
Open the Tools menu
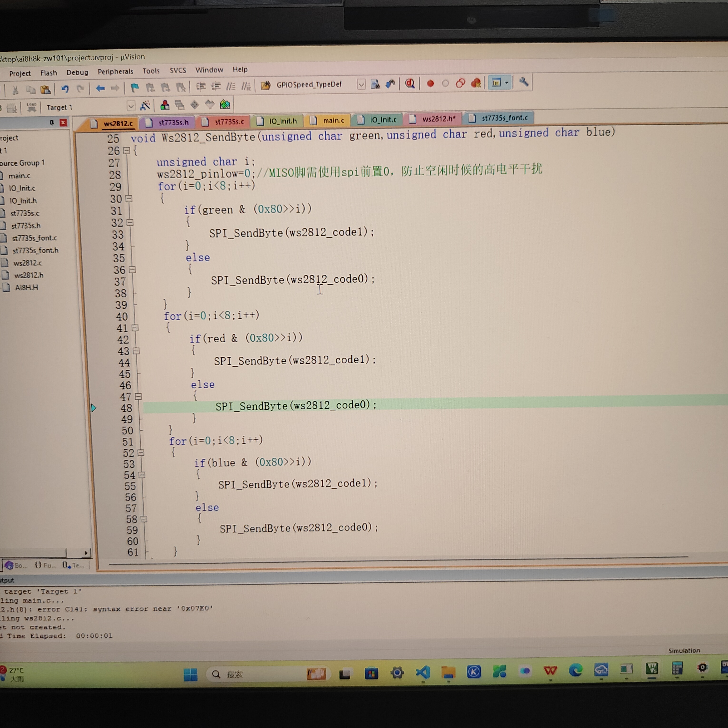point(151,71)
